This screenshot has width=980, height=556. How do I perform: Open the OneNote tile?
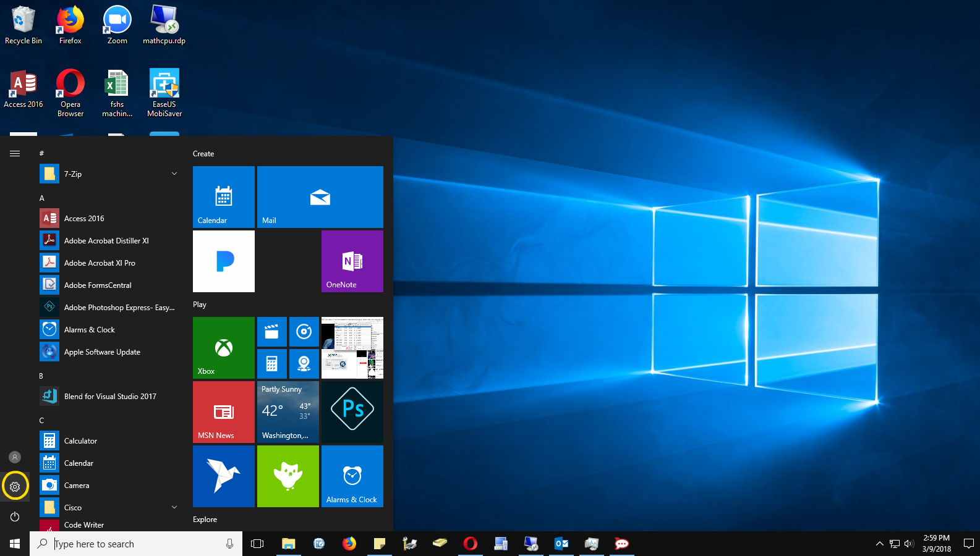pyautogui.click(x=352, y=261)
